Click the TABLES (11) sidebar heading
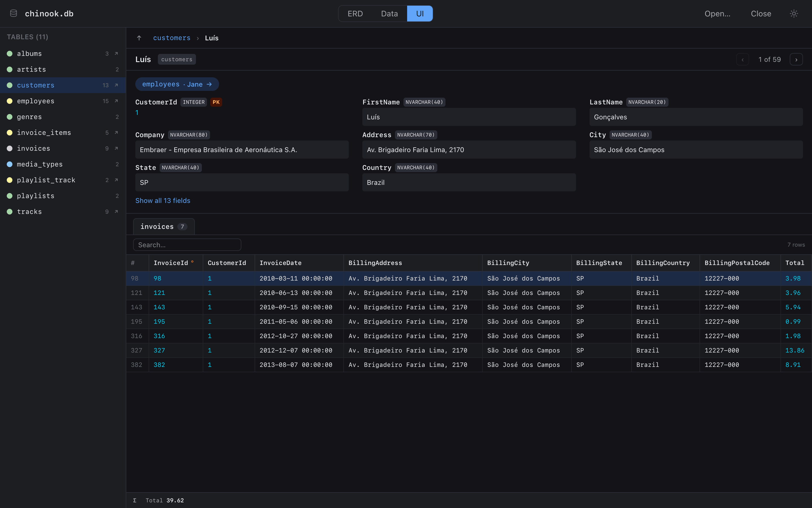This screenshot has height=508, width=812. click(x=28, y=37)
